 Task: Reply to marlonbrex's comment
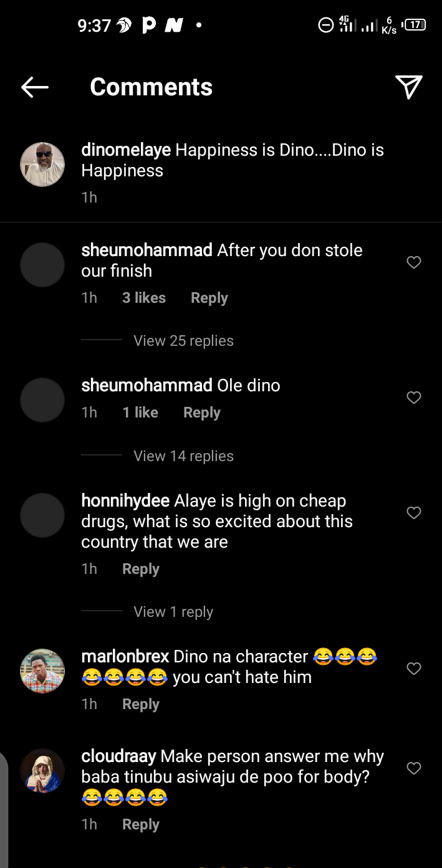pos(141,704)
